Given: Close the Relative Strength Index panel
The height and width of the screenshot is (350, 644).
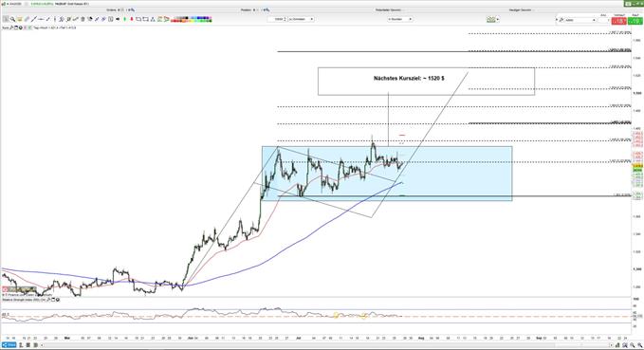Looking at the screenshot, I should (x=58, y=300).
